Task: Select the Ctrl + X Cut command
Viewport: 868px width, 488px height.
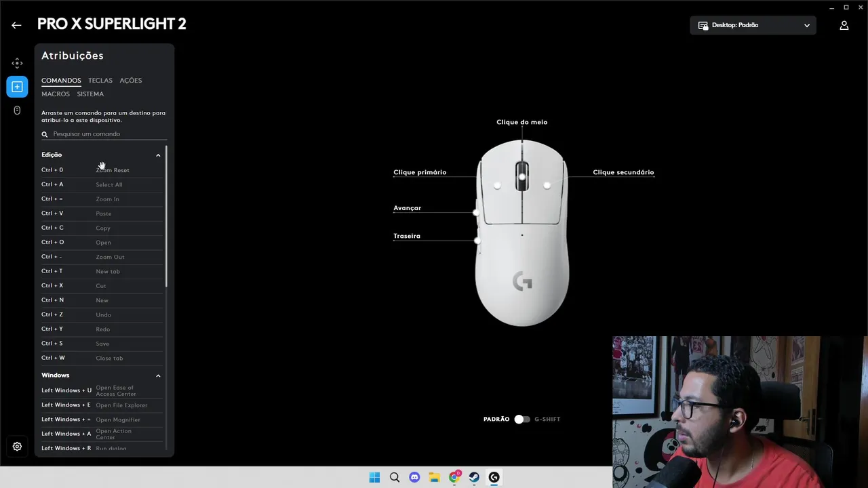Action: click(102, 286)
